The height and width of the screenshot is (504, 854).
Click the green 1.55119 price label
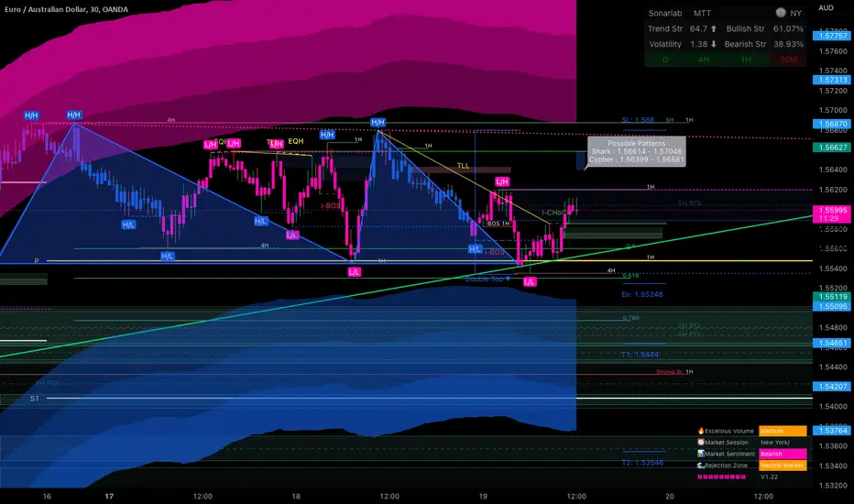pos(832,297)
